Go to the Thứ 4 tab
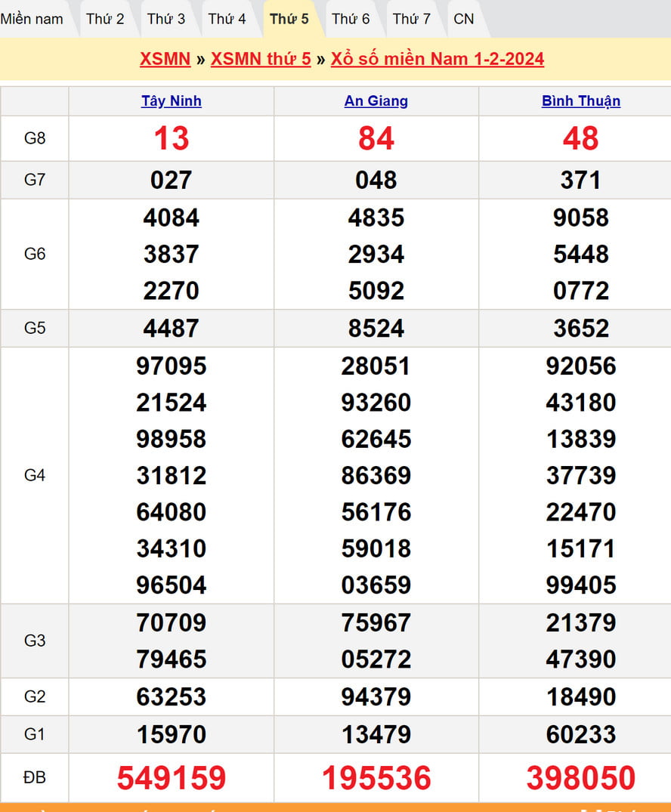The image size is (671, 812). click(x=227, y=19)
